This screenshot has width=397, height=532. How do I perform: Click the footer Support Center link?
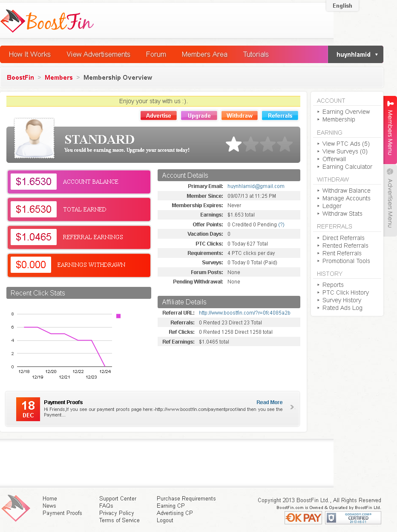118,498
